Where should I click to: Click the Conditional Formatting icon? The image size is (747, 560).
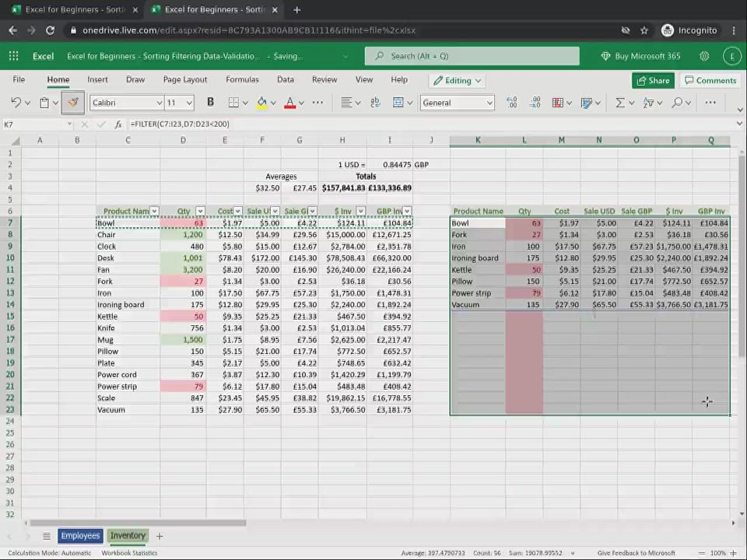click(557, 103)
